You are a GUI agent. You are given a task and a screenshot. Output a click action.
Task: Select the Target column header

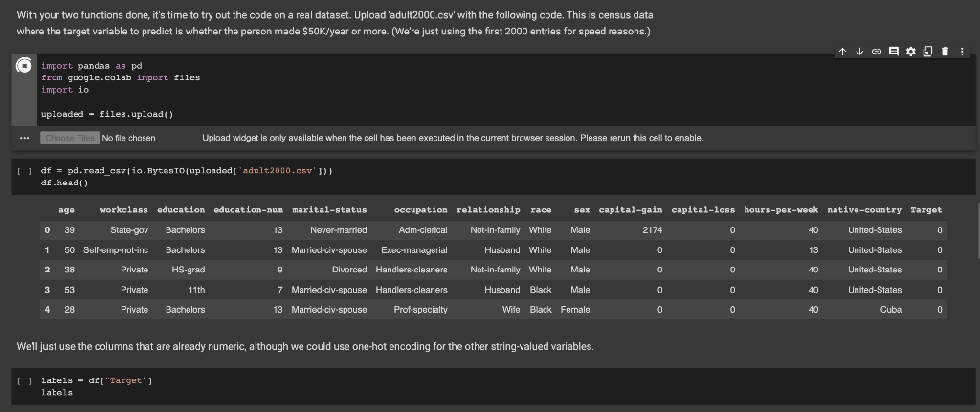click(925, 209)
